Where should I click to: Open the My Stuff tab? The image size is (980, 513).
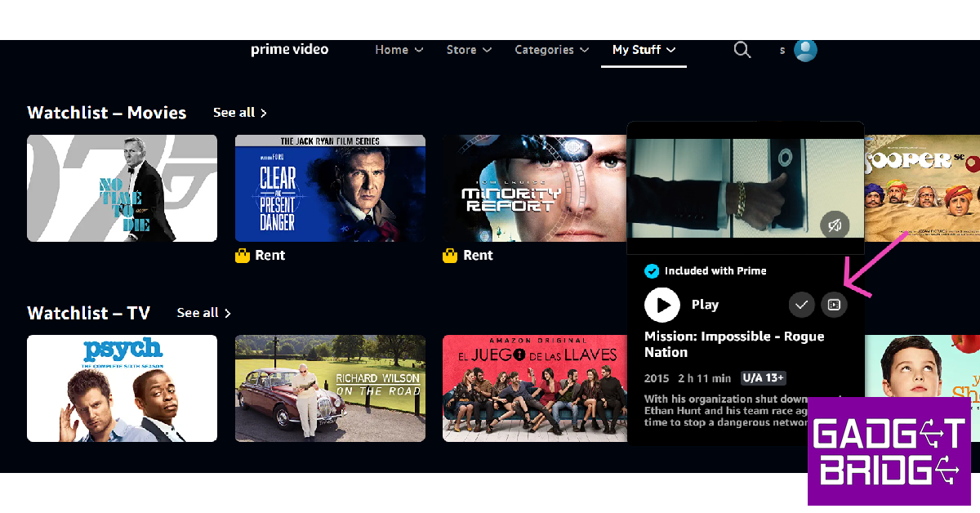(644, 50)
